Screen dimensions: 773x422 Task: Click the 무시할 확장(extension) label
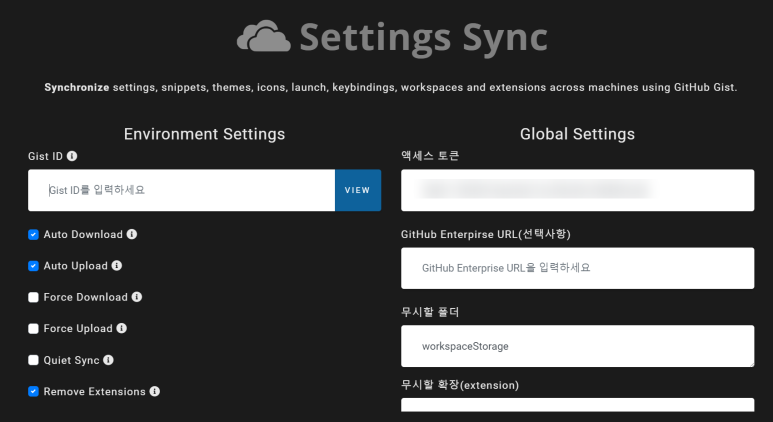tap(460, 385)
